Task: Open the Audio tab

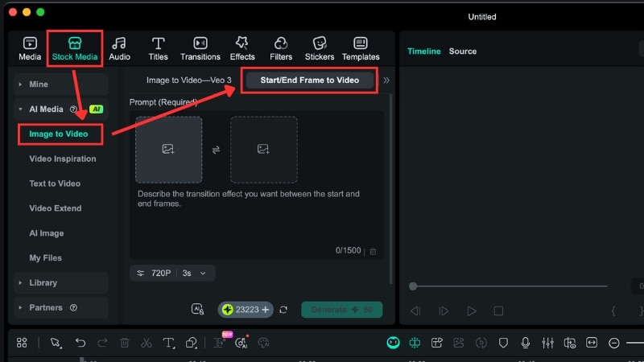Action: 119,48
